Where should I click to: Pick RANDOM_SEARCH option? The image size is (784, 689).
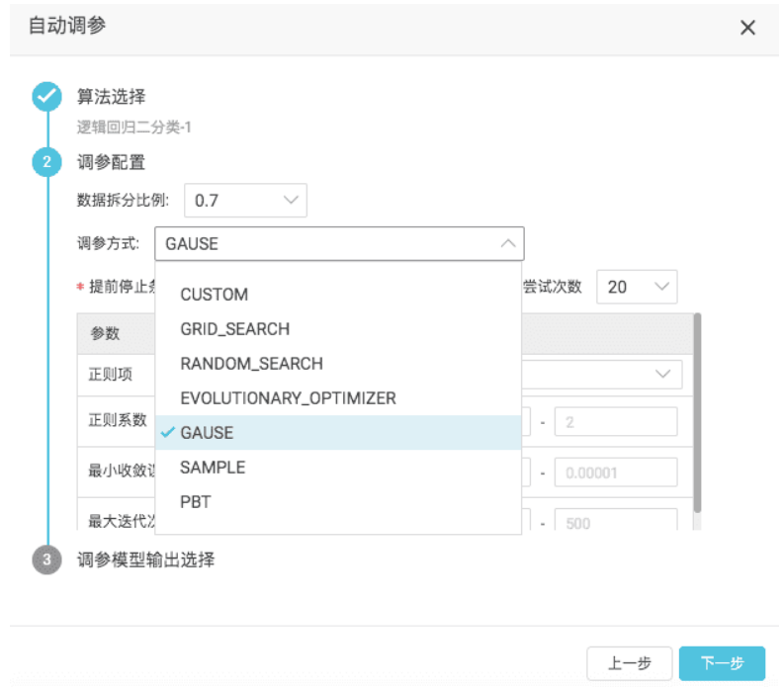click(338, 364)
